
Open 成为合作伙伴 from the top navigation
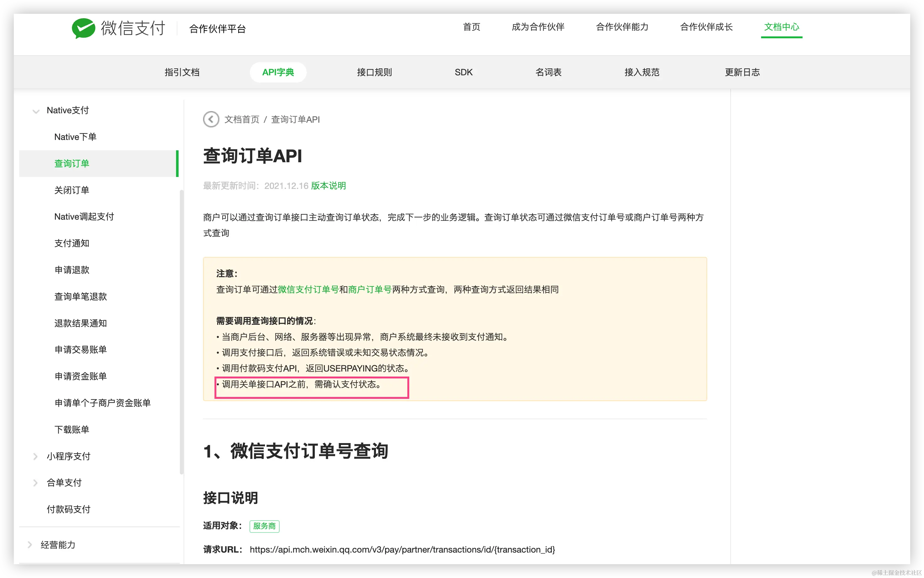[x=538, y=27]
